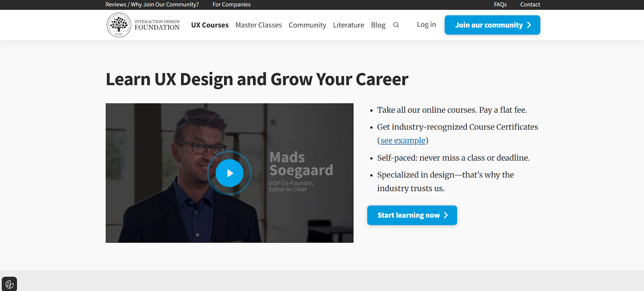Viewport: 644px width, 291px height.
Task: Open the Community nav item
Action: pos(307,25)
